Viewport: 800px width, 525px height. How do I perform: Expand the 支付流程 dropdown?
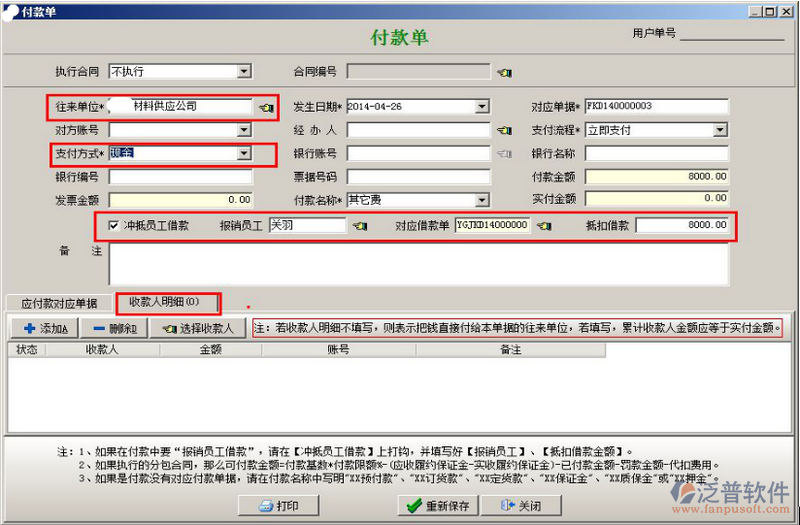coord(719,130)
